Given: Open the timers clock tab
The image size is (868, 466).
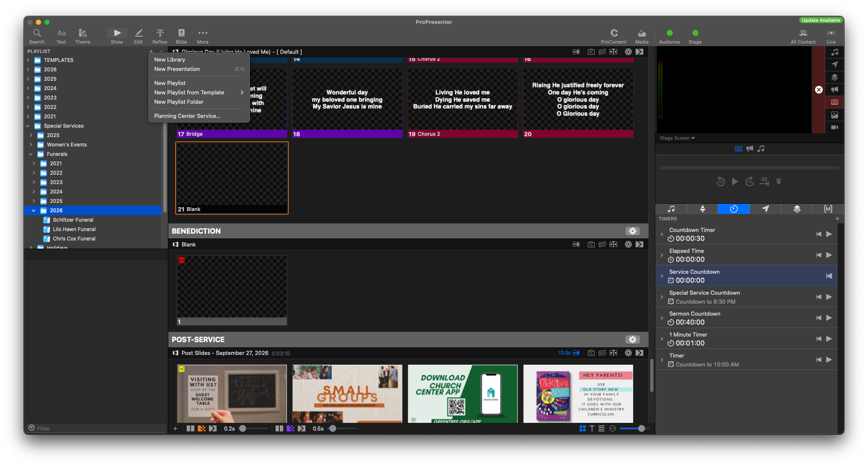Looking at the screenshot, I should coord(734,209).
